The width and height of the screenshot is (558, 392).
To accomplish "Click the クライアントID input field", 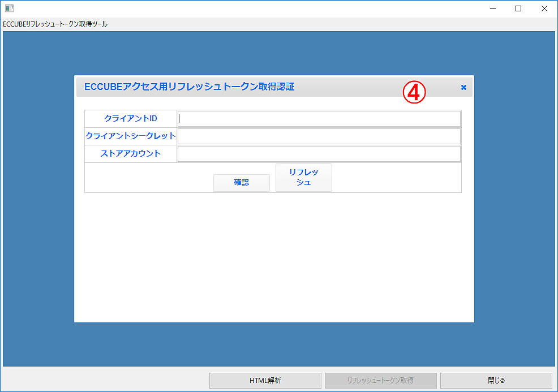I will [x=319, y=119].
